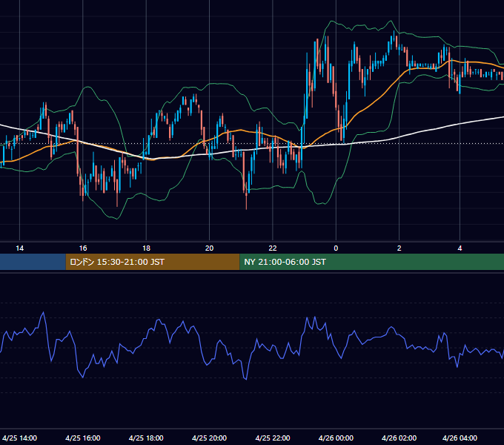Click the 20 hour label on price chart axis
The image size is (504, 445).
(x=209, y=248)
